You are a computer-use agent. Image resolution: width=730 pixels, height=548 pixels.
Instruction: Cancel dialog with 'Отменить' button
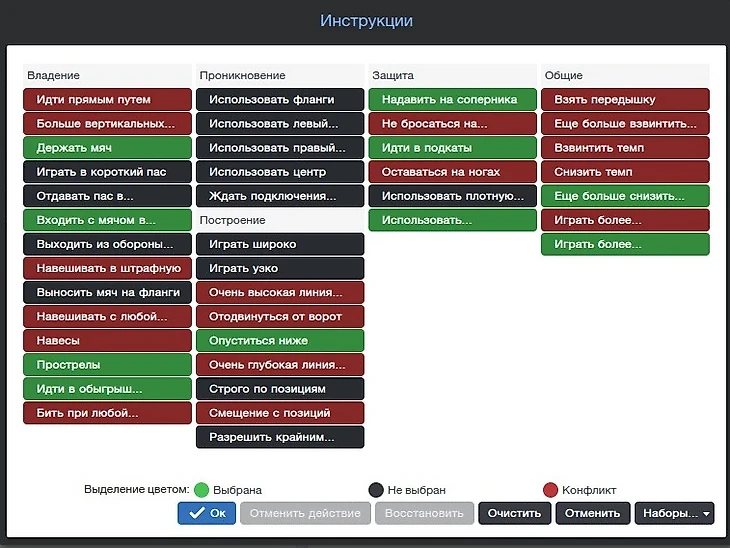pos(593,513)
